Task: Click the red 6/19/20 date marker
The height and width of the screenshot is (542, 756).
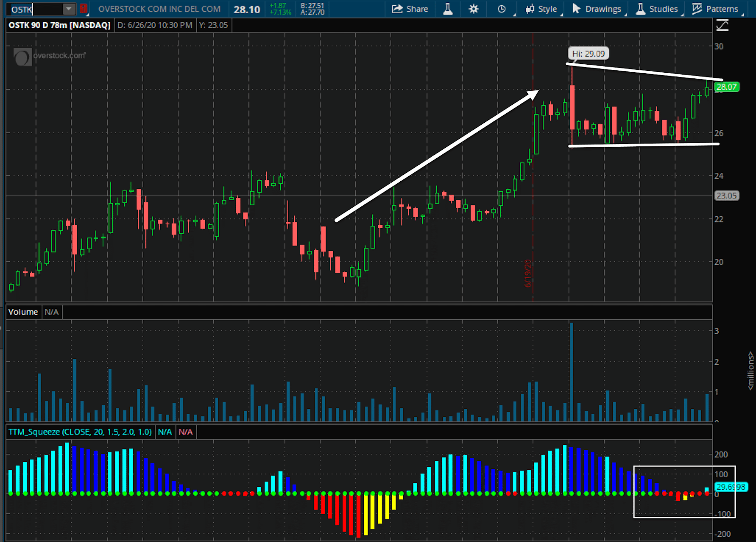Action: coord(528,273)
